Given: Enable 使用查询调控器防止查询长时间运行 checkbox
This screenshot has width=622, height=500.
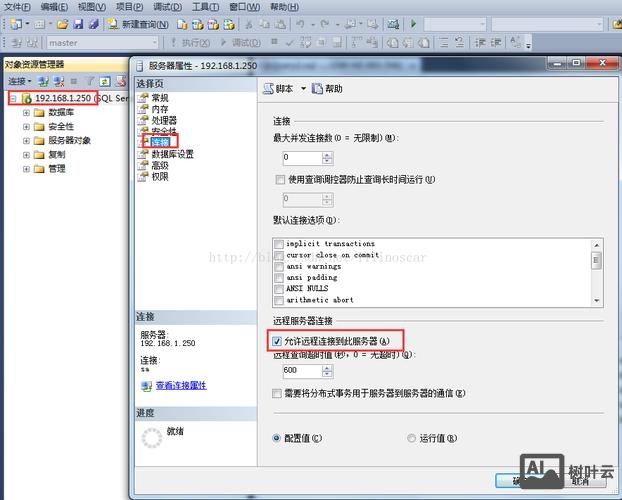Looking at the screenshot, I should (x=280, y=180).
